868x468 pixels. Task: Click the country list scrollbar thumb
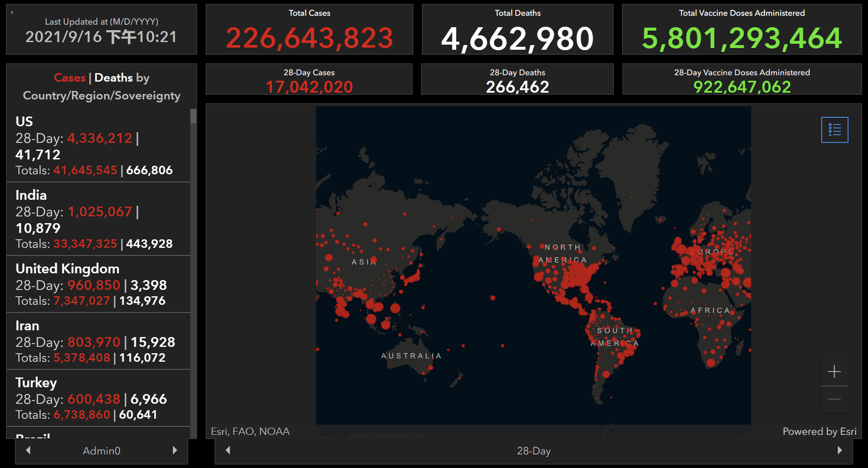pos(193,116)
